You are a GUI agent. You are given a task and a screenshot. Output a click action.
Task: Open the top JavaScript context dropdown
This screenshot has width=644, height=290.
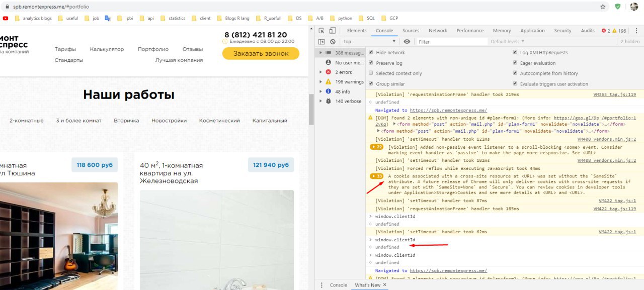(x=370, y=42)
